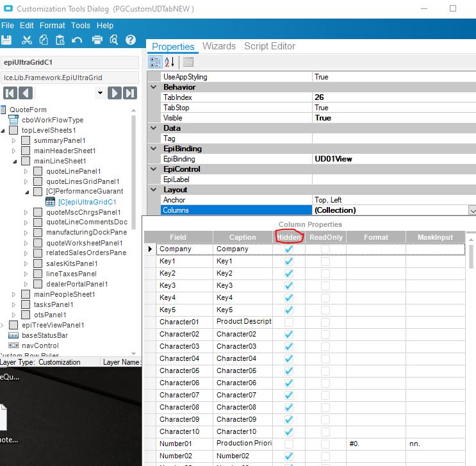Save the customization with the floppy disk icon
The image size is (476, 466).
(x=6, y=40)
